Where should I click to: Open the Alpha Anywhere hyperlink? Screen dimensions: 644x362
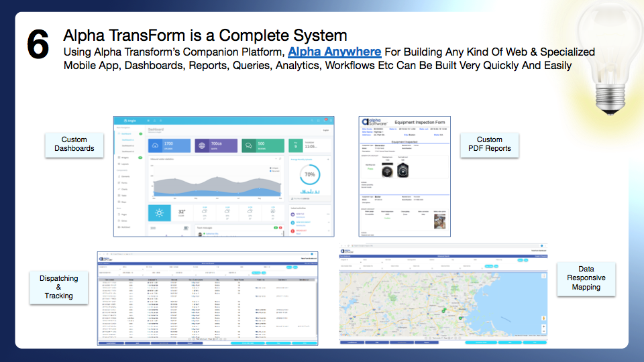[x=334, y=52]
